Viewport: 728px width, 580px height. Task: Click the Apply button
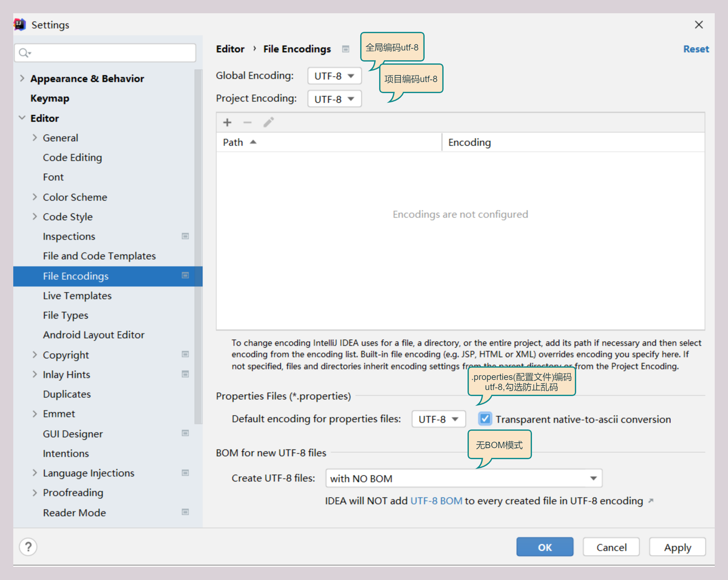(677, 547)
